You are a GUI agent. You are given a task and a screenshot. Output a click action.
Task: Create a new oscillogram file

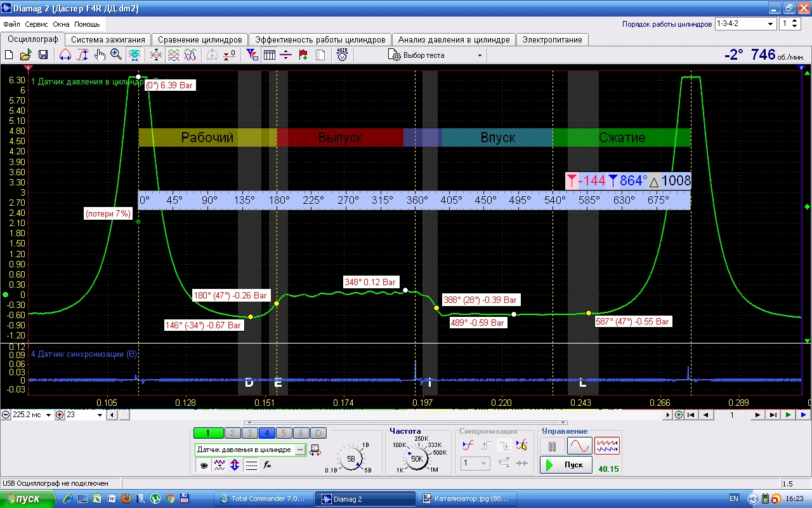(10, 55)
